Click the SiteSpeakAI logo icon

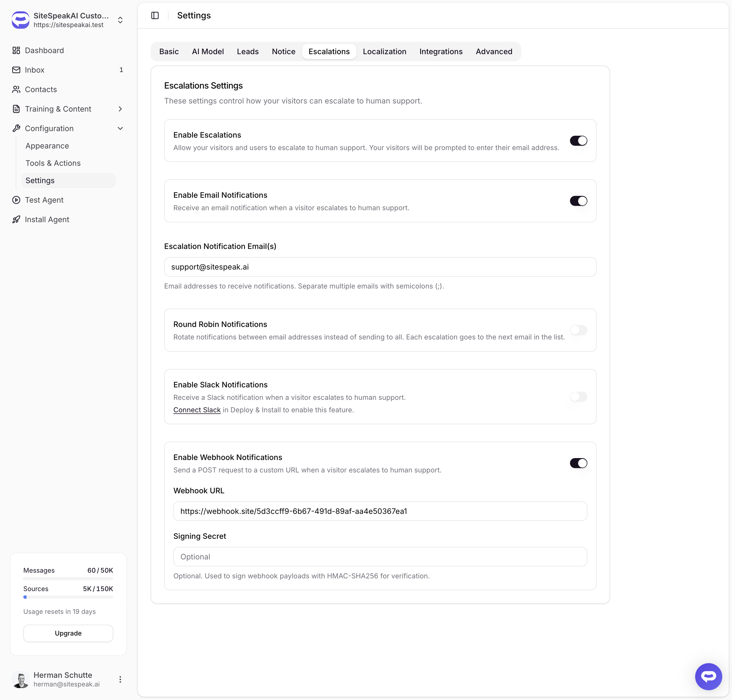tap(21, 20)
